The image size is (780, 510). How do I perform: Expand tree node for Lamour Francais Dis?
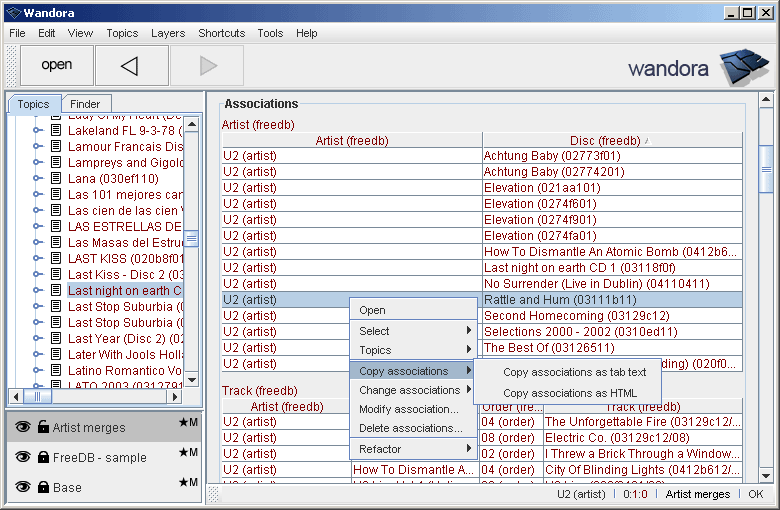coord(37,146)
